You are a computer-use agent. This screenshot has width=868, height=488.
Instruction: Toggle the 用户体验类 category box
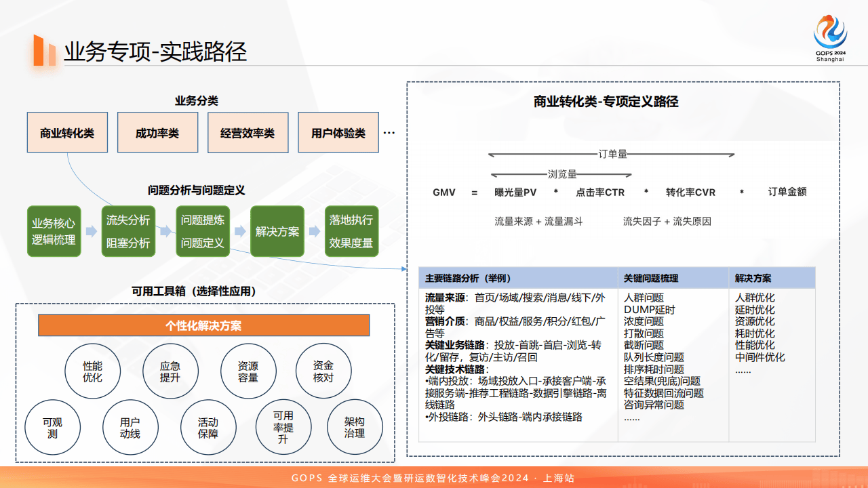(338, 132)
